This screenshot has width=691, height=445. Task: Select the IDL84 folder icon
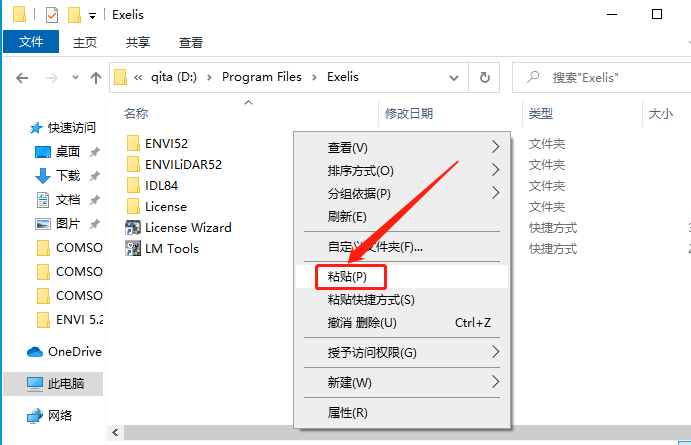133,185
